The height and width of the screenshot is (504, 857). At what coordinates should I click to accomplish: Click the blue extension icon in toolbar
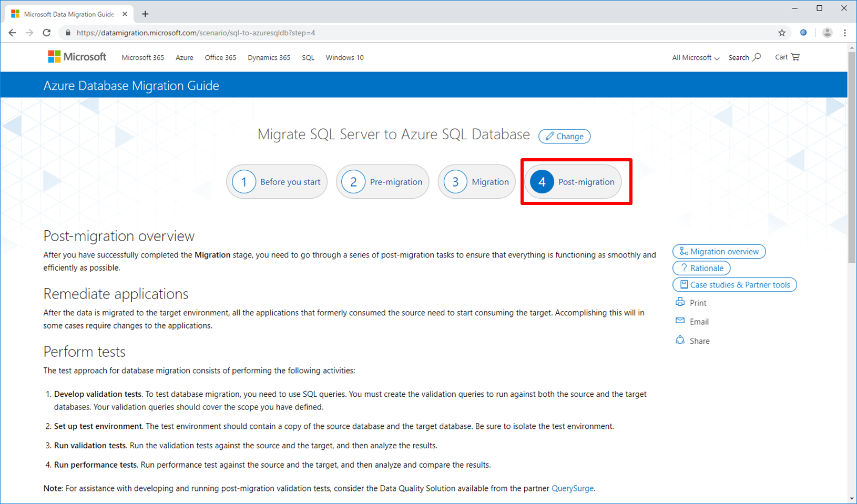pos(803,33)
